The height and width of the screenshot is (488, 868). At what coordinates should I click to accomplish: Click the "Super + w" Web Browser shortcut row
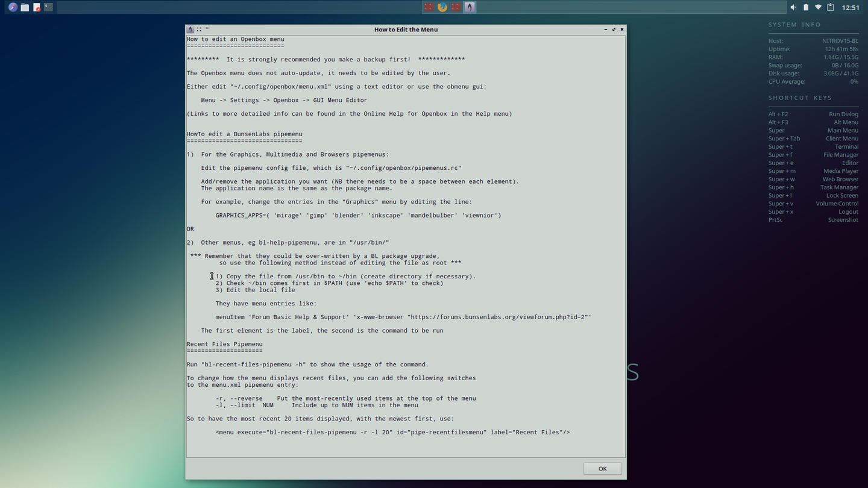tap(813, 179)
